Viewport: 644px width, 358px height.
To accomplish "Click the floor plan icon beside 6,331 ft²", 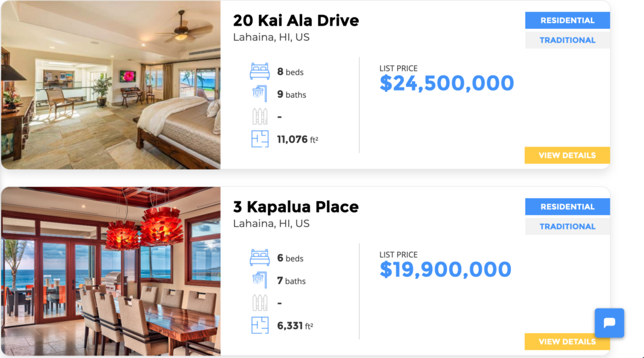I will 259,325.
